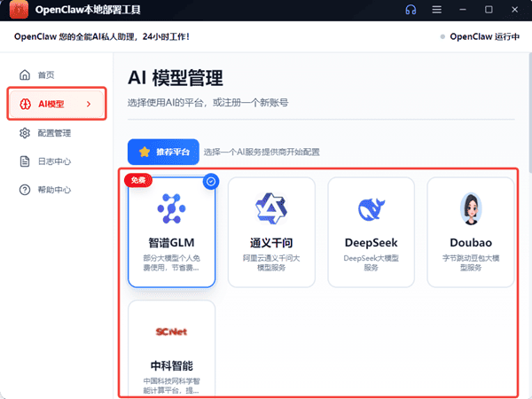The image size is (532, 399).
Task: Expand the AI模型 chevron arrow
Action: pos(89,105)
